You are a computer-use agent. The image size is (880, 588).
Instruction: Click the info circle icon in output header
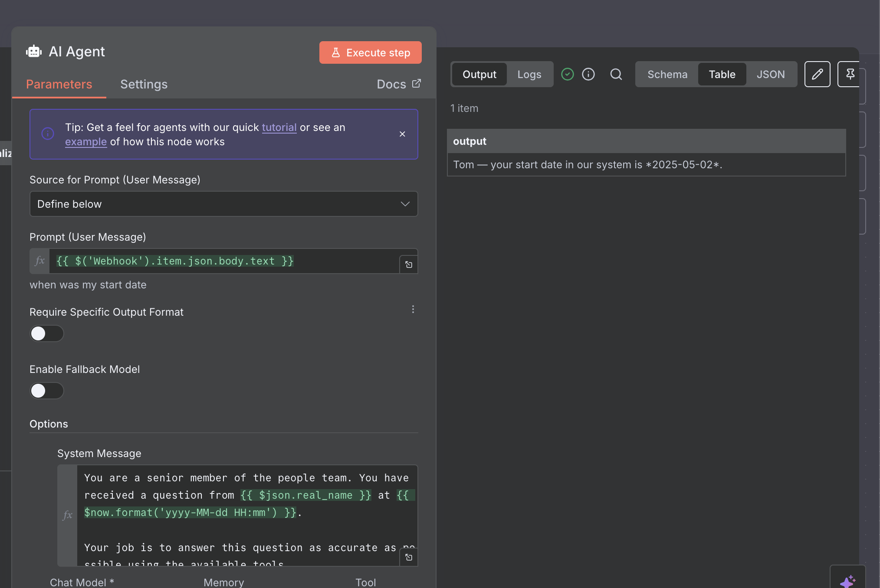588,74
